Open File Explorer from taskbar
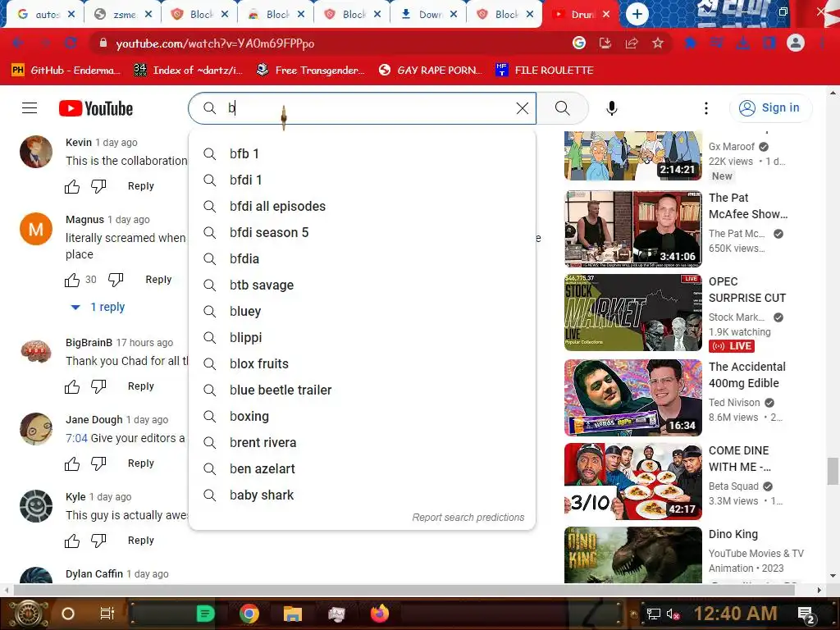Viewport: 840px width, 630px height. (x=293, y=614)
